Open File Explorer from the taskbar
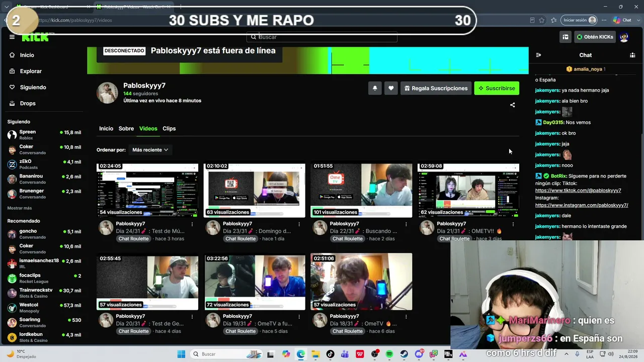This screenshot has width=644, height=362. tap(315, 354)
